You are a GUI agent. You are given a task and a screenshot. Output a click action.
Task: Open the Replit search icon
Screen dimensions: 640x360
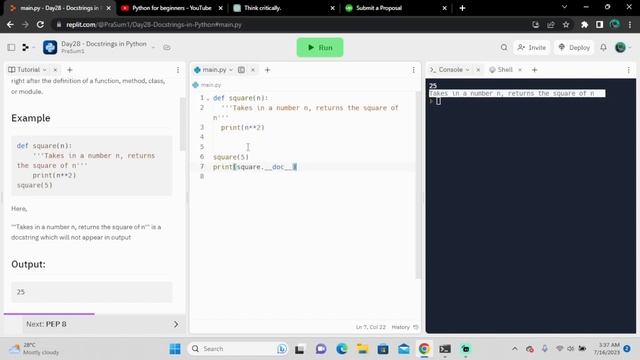[504, 47]
